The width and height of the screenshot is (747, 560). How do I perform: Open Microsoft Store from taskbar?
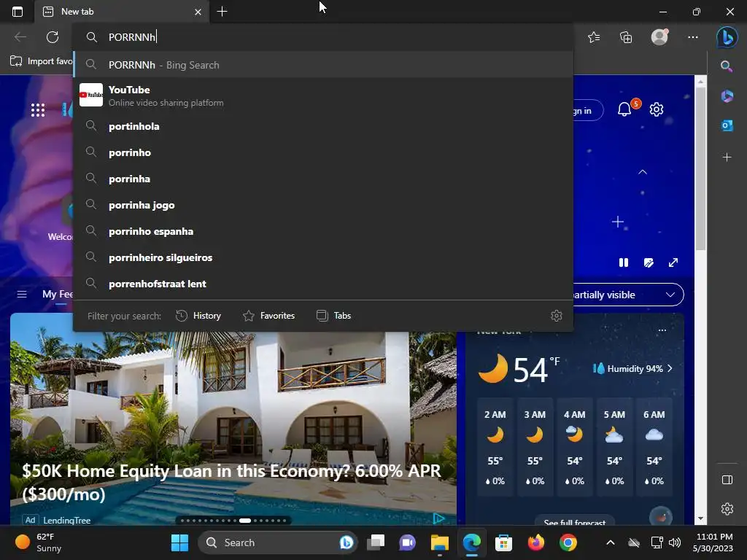(503, 542)
